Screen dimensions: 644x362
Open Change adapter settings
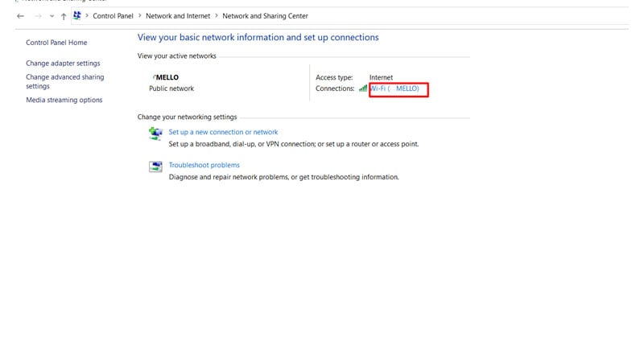click(63, 64)
